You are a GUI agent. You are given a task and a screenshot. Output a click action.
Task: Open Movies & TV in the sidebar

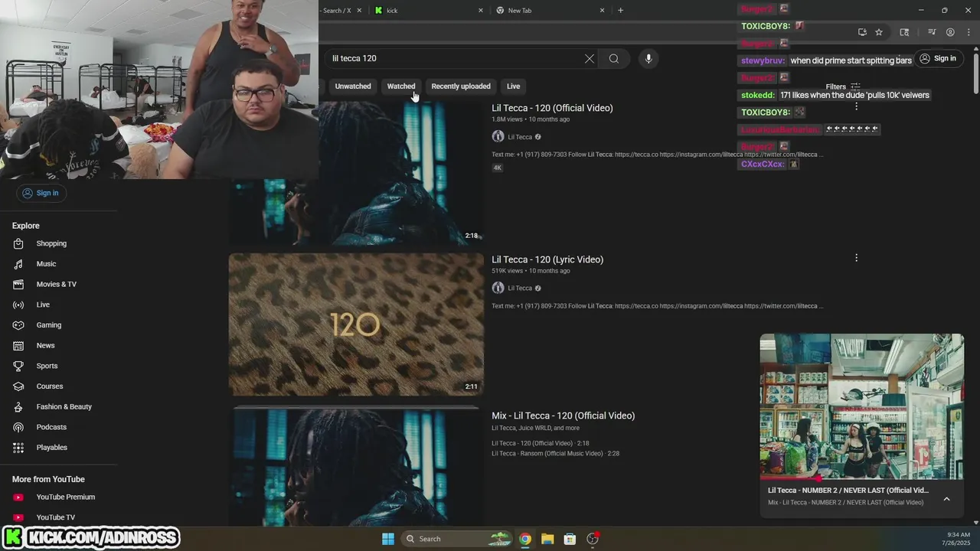[x=56, y=284]
